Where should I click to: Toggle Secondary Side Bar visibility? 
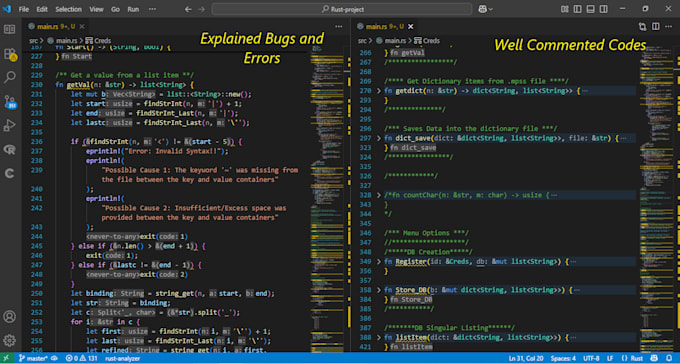pos(603,9)
